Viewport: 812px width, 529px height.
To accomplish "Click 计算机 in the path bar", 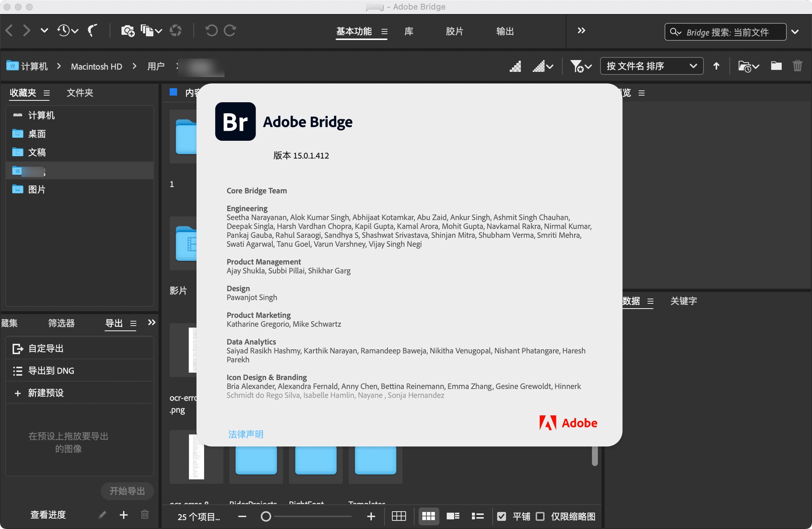I will tap(34, 66).
